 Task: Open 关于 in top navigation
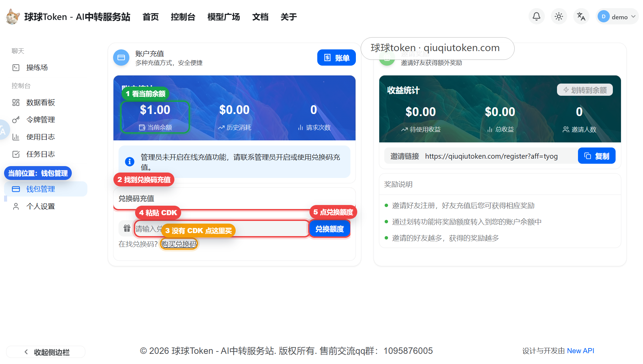[x=288, y=17]
